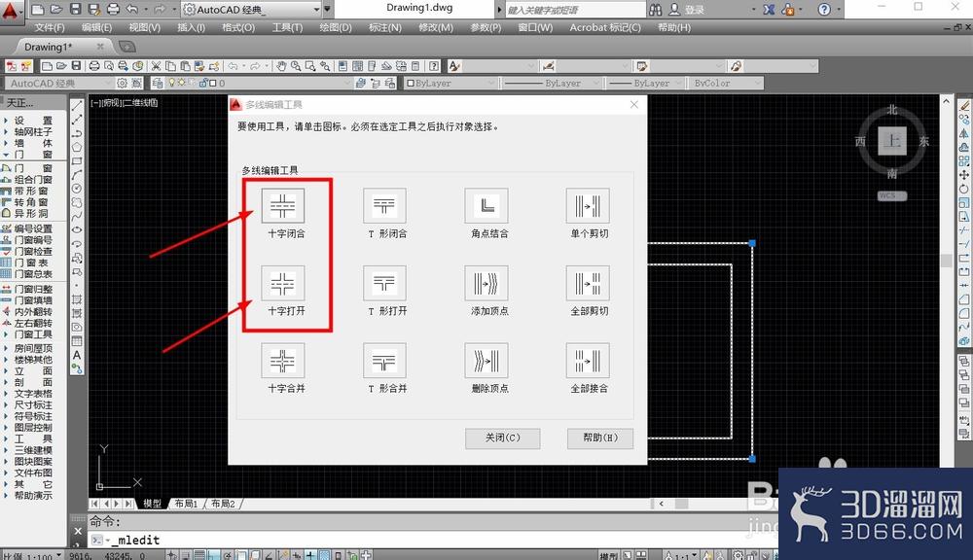Pick the 角点结合 corner joint tool
The image size is (973, 560).
[x=486, y=206]
